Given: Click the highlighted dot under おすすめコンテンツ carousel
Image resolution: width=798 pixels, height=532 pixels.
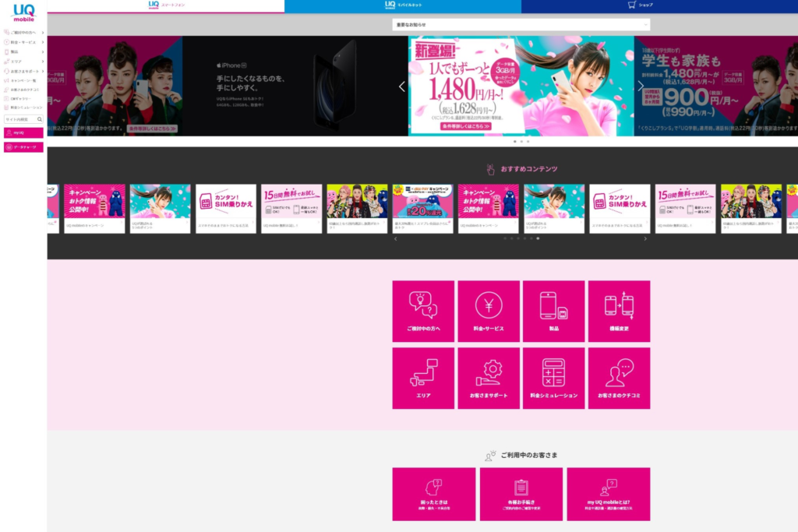Looking at the screenshot, I should click(538, 238).
